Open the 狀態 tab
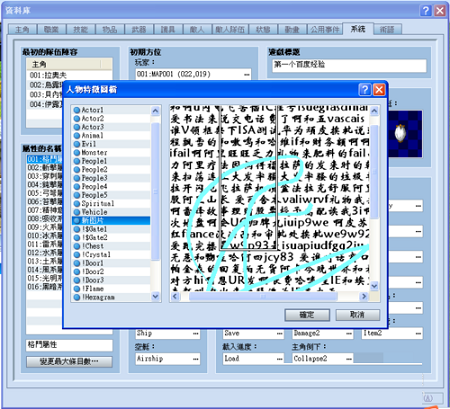 263,29
